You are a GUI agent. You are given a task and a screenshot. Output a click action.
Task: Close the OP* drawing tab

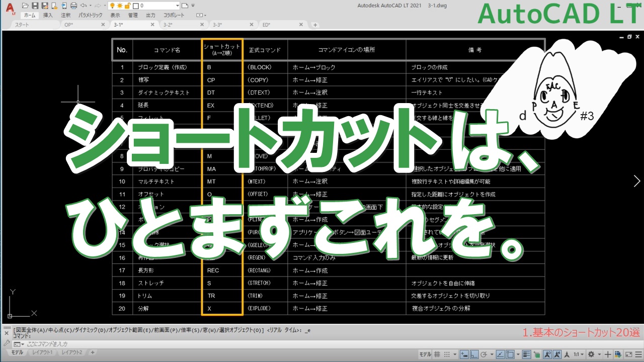click(103, 24)
